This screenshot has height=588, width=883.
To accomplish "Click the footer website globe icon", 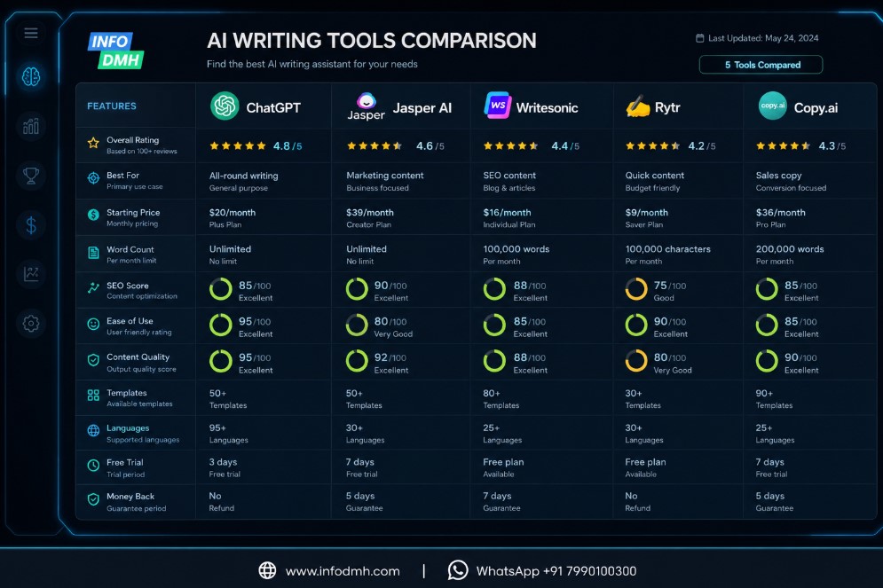I will click(267, 570).
